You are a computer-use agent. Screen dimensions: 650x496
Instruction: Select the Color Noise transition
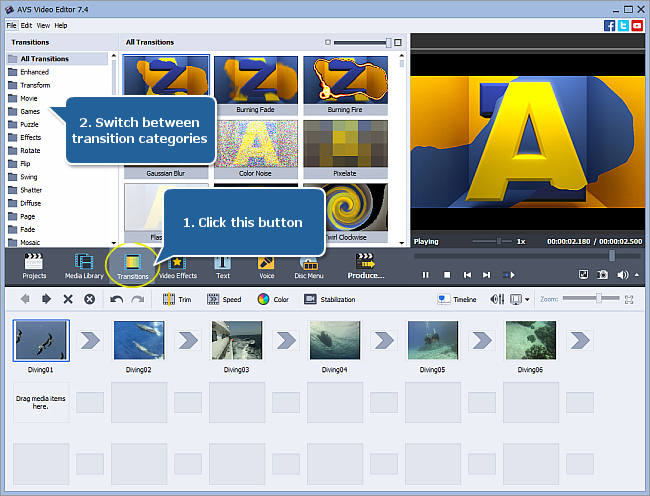[x=256, y=149]
